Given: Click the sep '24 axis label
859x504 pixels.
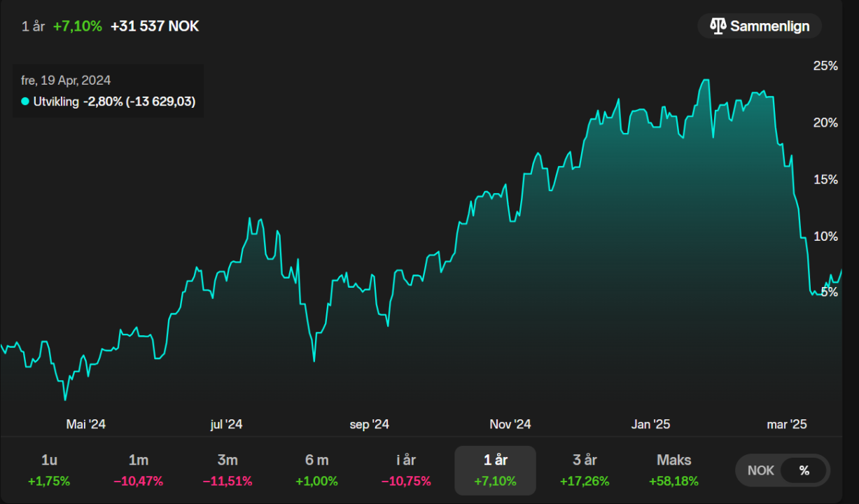Looking at the screenshot, I should point(370,424).
